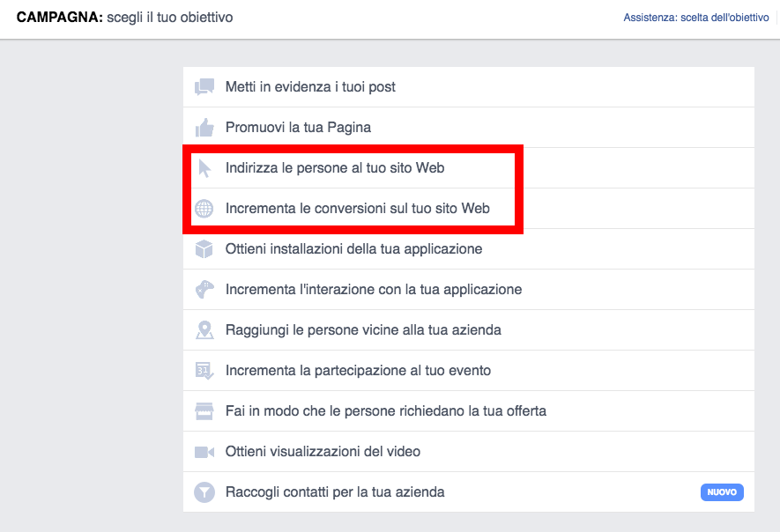
Task: Click the funnel icon for lead generation
Action: [204, 492]
